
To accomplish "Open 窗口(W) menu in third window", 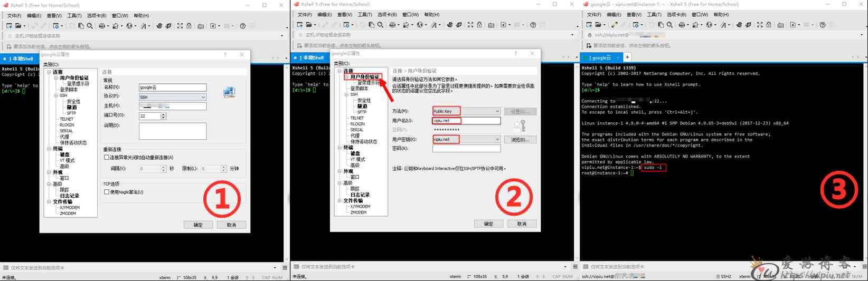I will 700,15.
